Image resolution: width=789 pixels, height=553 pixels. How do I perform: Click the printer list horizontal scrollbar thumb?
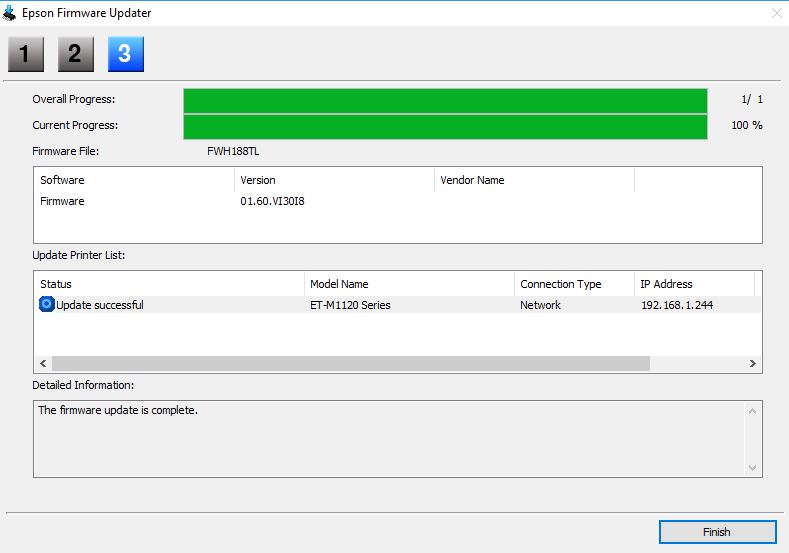click(x=351, y=363)
